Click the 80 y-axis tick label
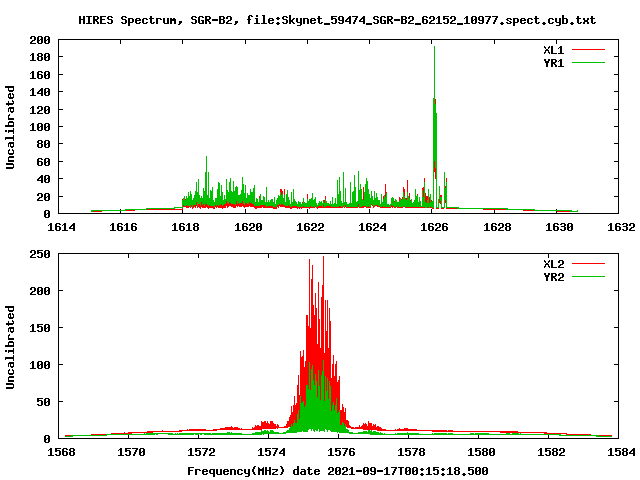Screen dimensions: 640x480 (x=43, y=144)
